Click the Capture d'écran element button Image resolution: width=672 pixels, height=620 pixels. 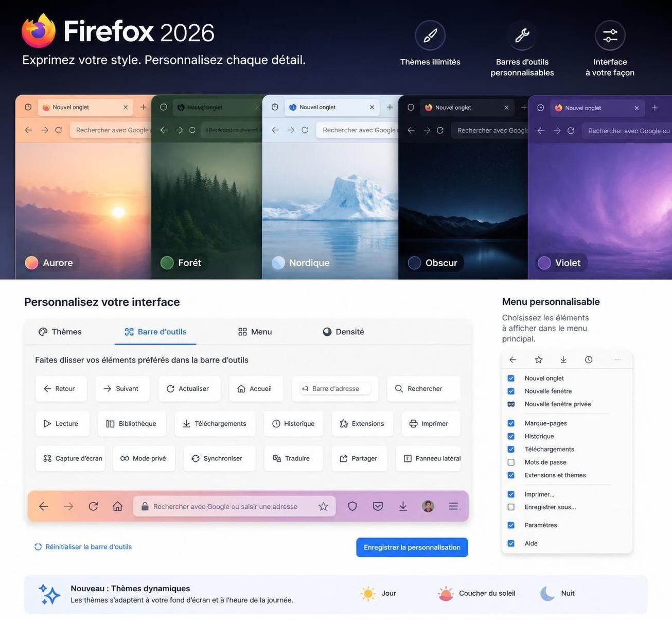pyautogui.click(x=70, y=458)
